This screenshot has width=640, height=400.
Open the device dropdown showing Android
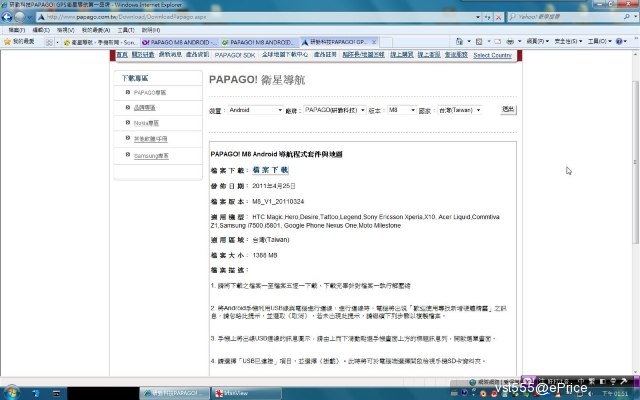tap(255, 110)
